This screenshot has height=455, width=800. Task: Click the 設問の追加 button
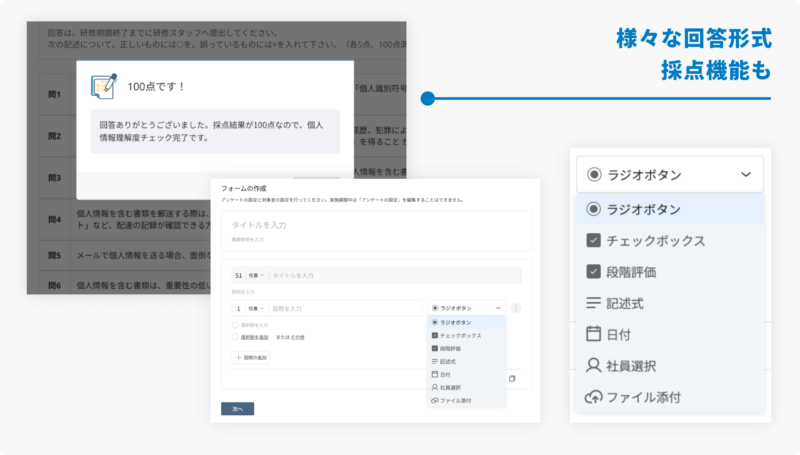(x=250, y=357)
